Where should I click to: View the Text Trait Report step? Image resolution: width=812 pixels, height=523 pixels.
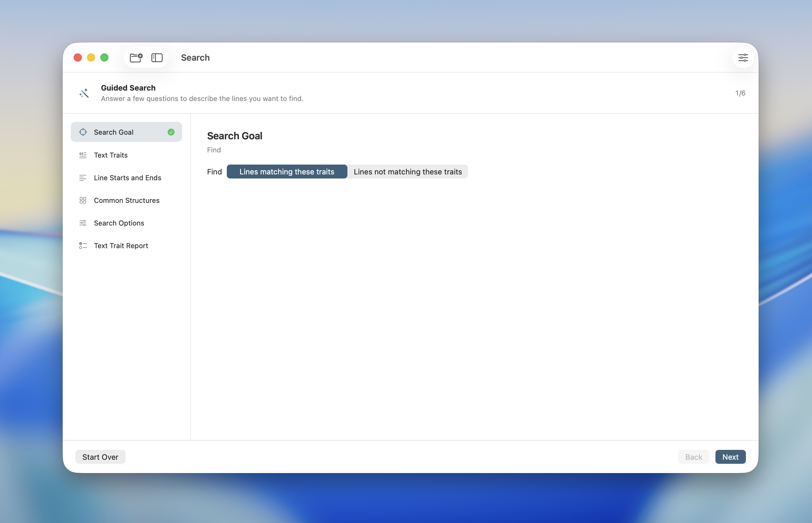tap(126, 246)
